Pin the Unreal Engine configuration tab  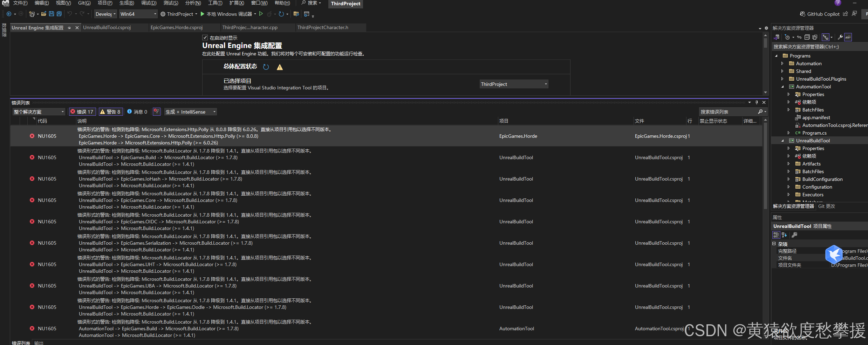click(69, 28)
